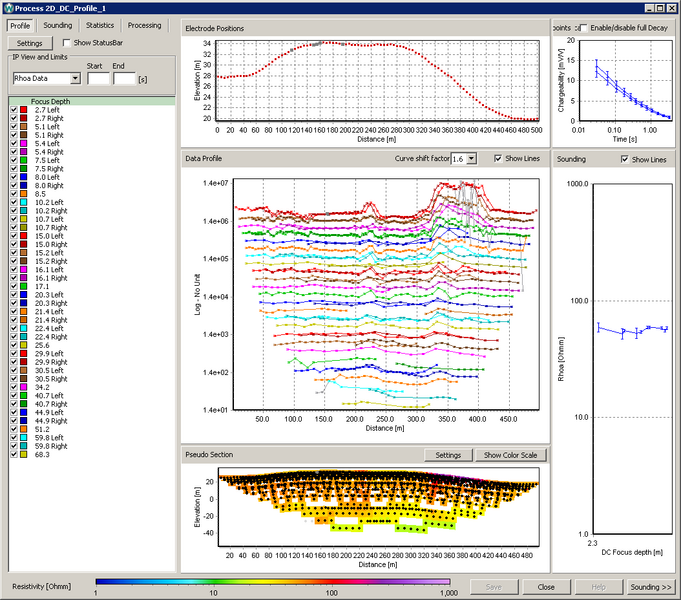Click the Settings button below the Profile tab
Screen dimensions: 681x600
29,43
